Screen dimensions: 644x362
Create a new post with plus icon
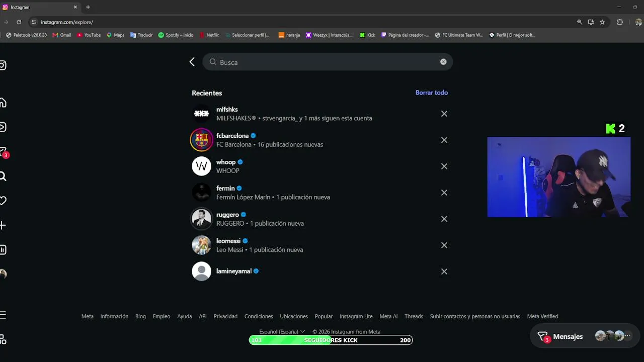(x=3, y=225)
